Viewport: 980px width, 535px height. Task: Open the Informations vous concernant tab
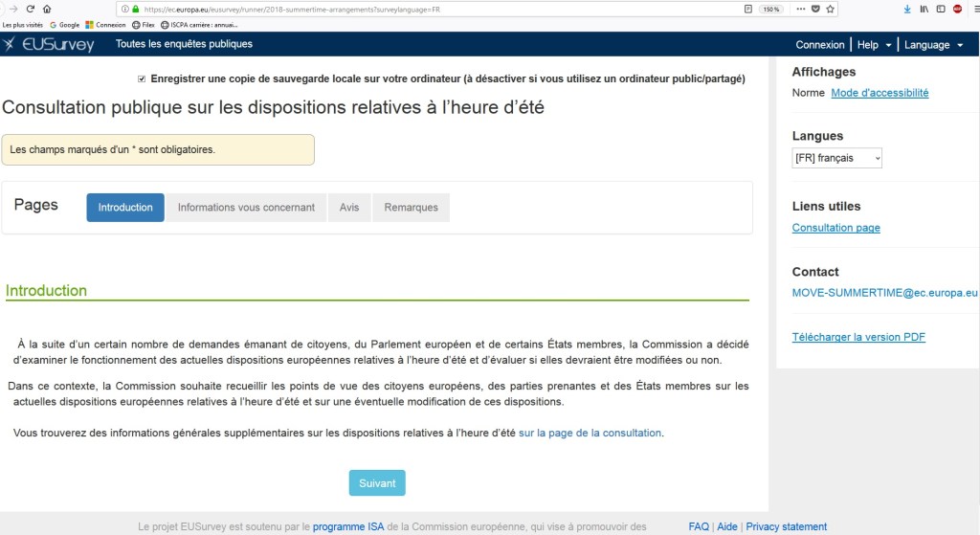(x=246, y=208)
